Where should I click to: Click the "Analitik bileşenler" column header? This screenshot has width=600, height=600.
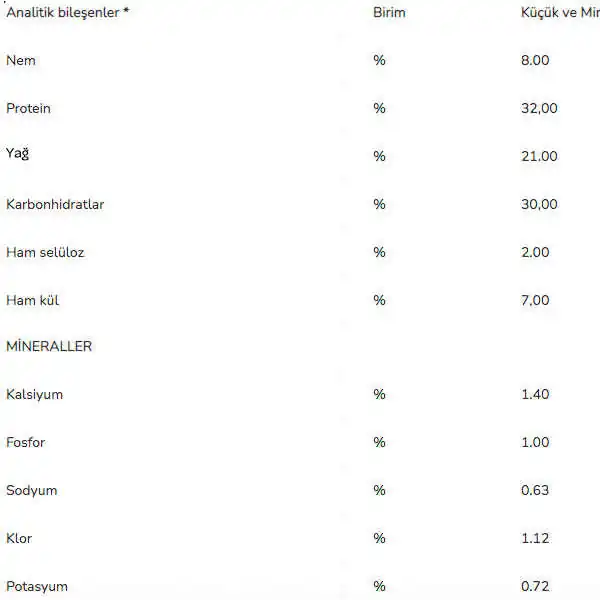click(x=68, y=13)
